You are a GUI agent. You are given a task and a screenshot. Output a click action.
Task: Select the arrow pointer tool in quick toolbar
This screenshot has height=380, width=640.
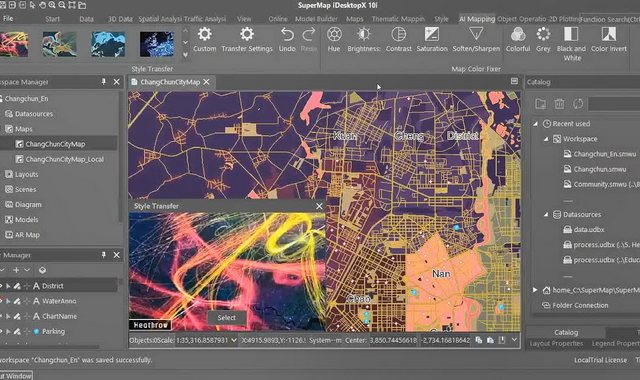coord(33,5)
